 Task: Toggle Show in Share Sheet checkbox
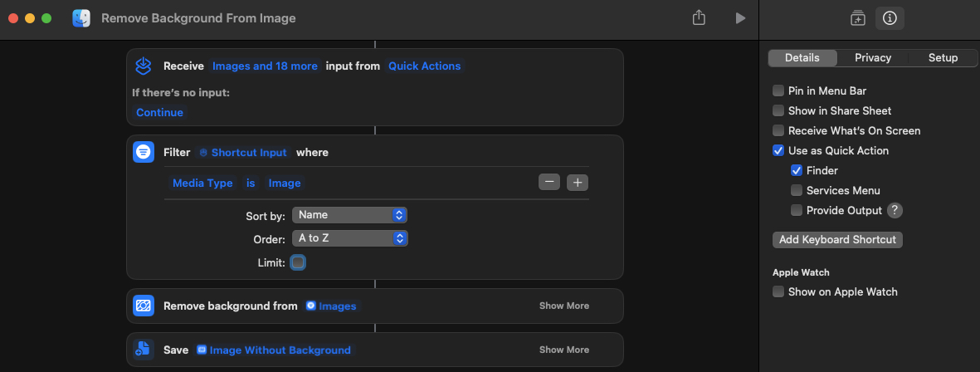778,110
